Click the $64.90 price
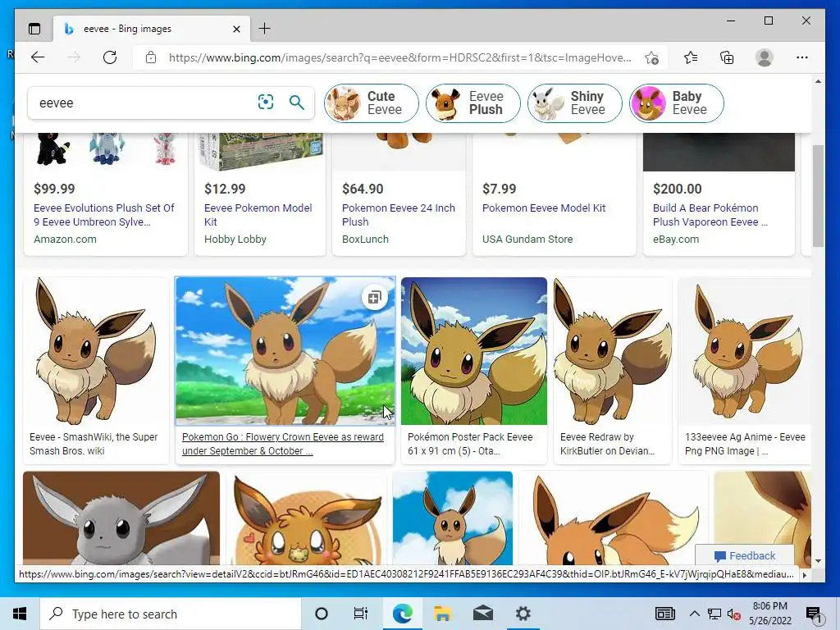The width and height of the screenshot is (840, 630). coord(363,189)
